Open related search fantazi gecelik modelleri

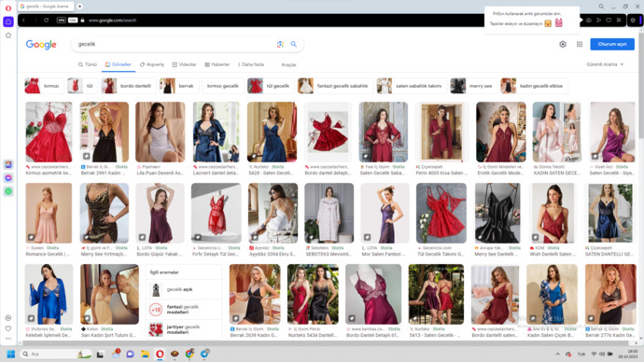pos(184,310)
